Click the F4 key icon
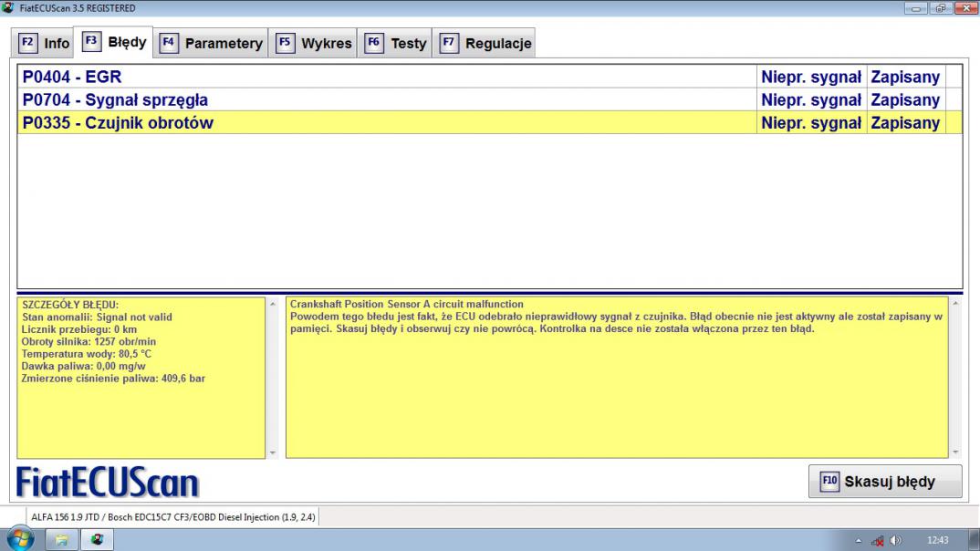980x551 pixels. tap(169, 43)
